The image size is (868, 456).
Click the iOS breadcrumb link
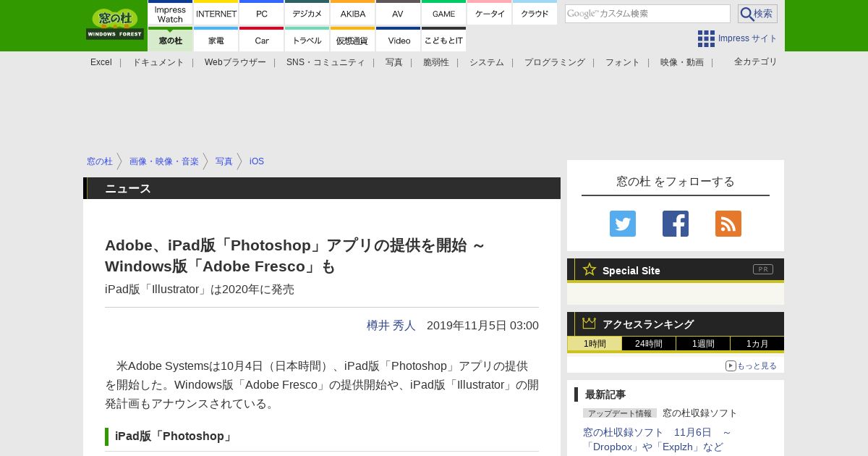(257, 161)
